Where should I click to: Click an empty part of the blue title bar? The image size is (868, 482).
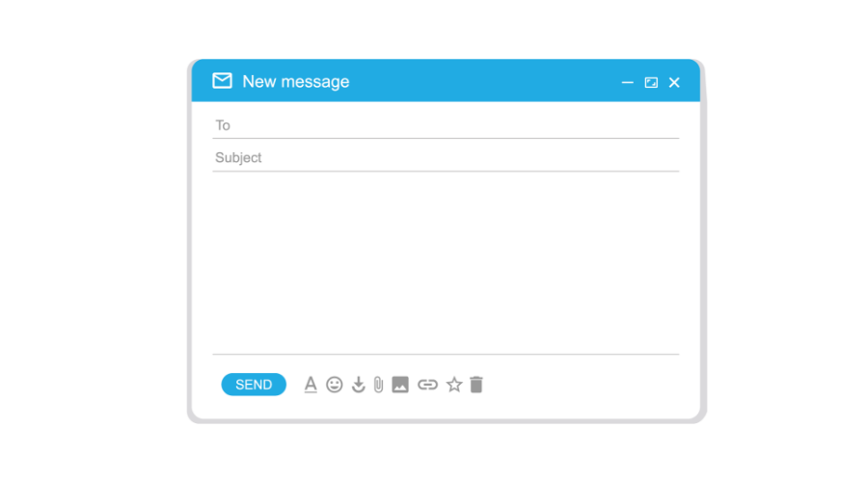click(481, 81)
